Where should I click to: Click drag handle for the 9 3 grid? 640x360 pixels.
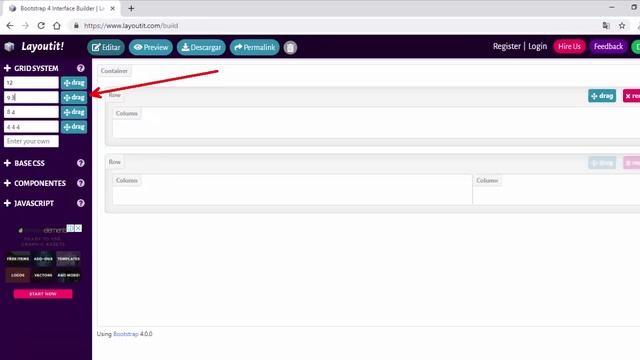[x=74, y=98]
